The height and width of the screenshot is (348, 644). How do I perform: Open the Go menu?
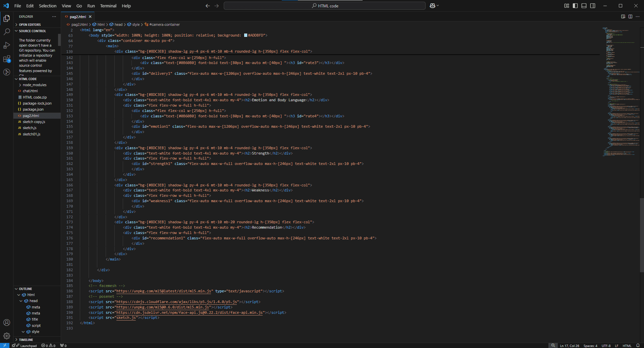[79, 6]
